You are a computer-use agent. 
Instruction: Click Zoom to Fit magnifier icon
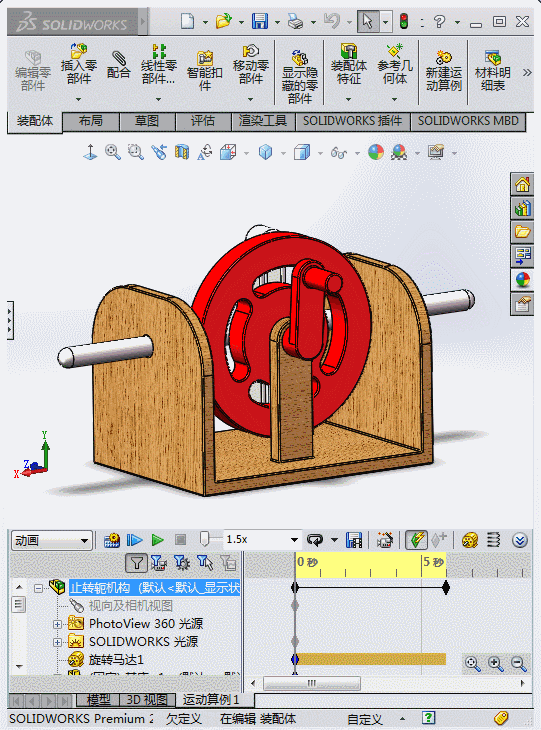[113, 152]
